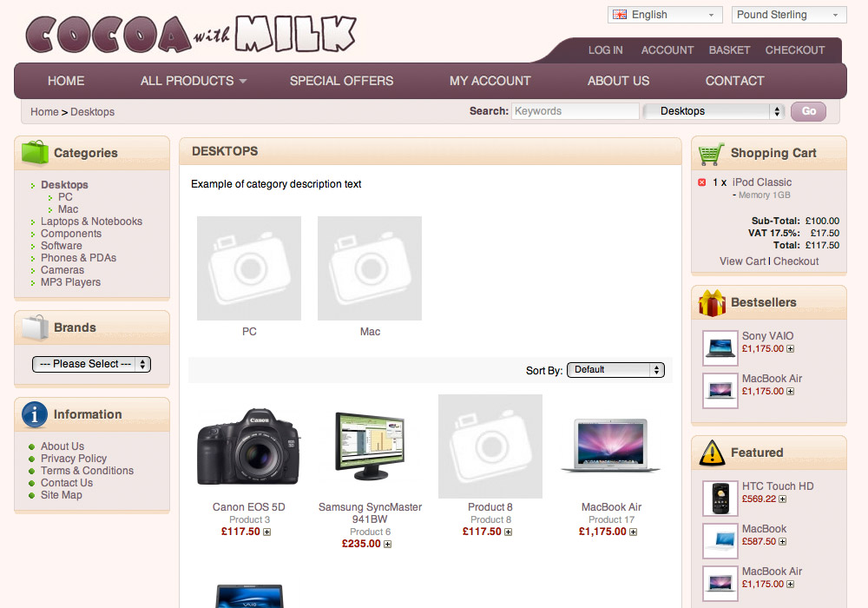The height and width of the screenshot is (608, 868).
Task: Click the Log In tab link
Action: [x=606, y=50]
